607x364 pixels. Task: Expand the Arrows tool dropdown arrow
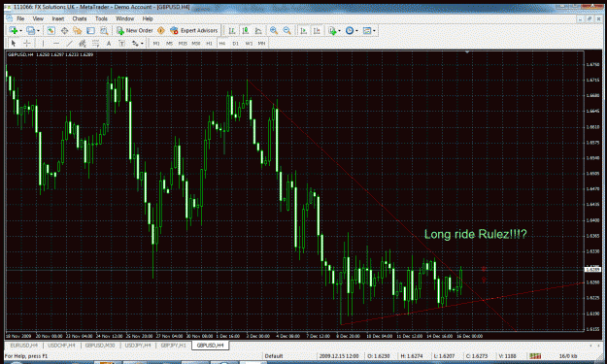click(142, 44)
